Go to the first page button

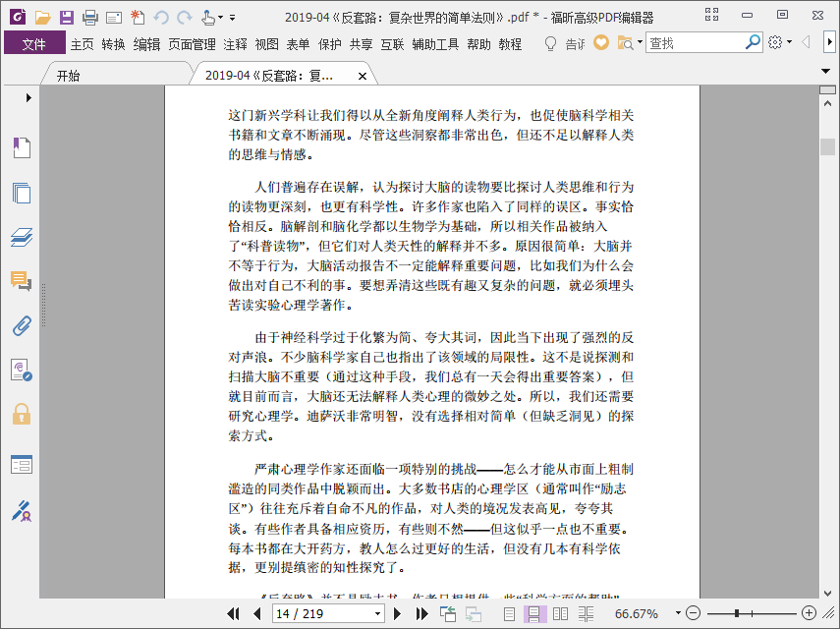point(233,613)
